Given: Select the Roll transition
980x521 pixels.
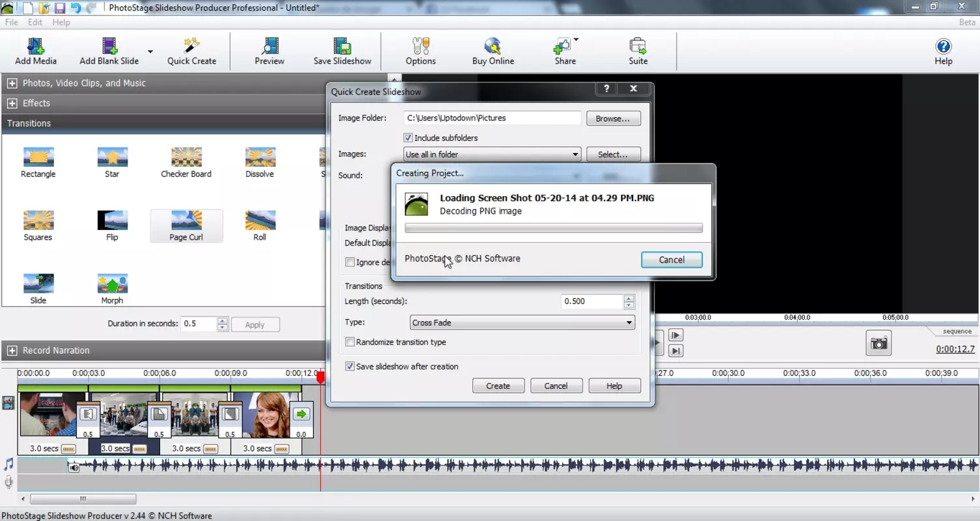Looking at the screenshot, I should click(260, 226).
